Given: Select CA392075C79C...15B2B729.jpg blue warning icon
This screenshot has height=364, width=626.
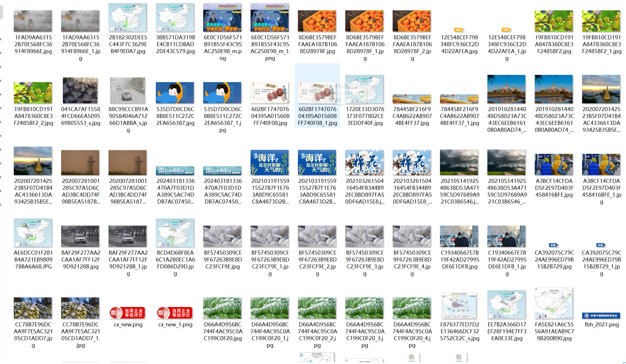Looking at the screenshot, I should point(554,245).
